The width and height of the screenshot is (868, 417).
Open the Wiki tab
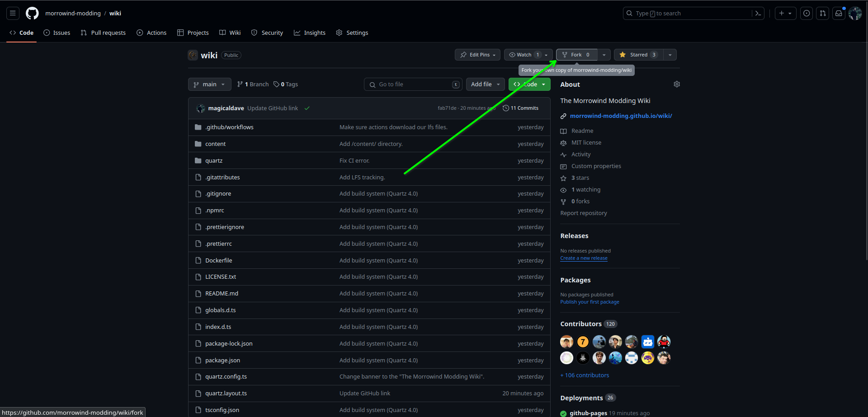tap(230, 33)
